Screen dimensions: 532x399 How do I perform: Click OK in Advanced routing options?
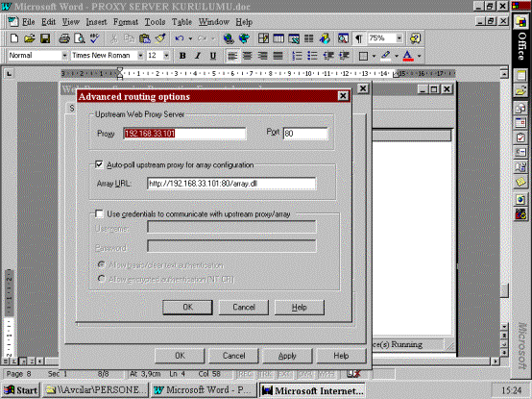(187, 308)
